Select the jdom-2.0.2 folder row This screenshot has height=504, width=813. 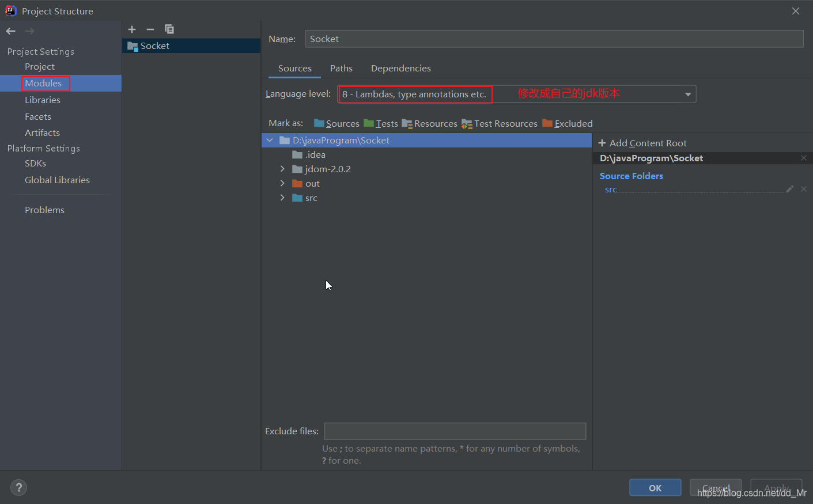coord(426,169)
